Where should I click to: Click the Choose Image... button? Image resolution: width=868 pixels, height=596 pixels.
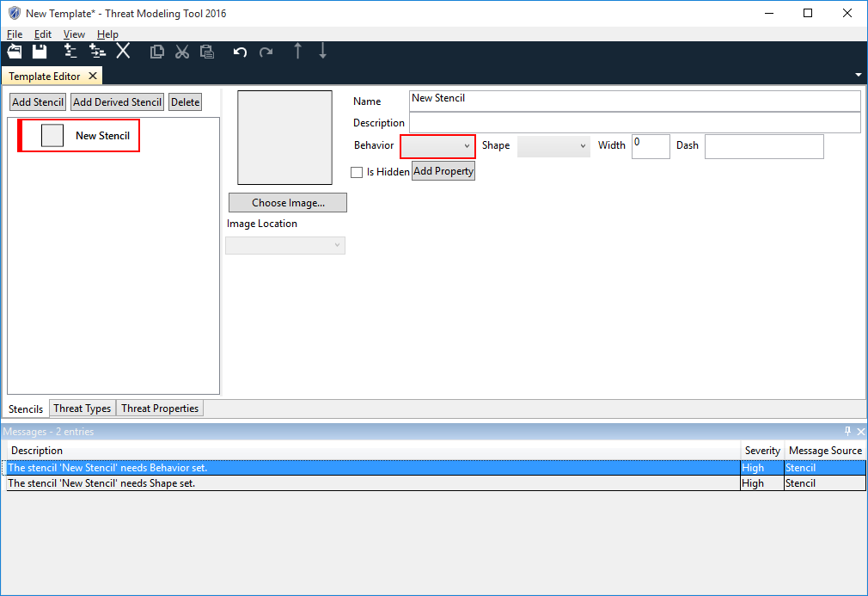[288, 203]
